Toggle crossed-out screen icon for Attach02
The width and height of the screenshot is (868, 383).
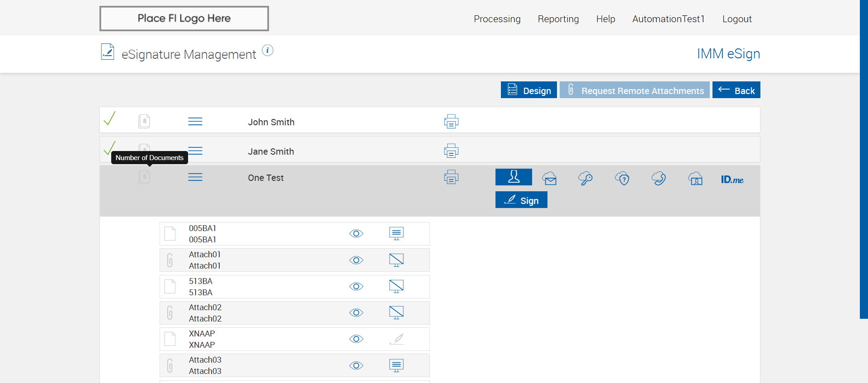[x=396, y=312]
